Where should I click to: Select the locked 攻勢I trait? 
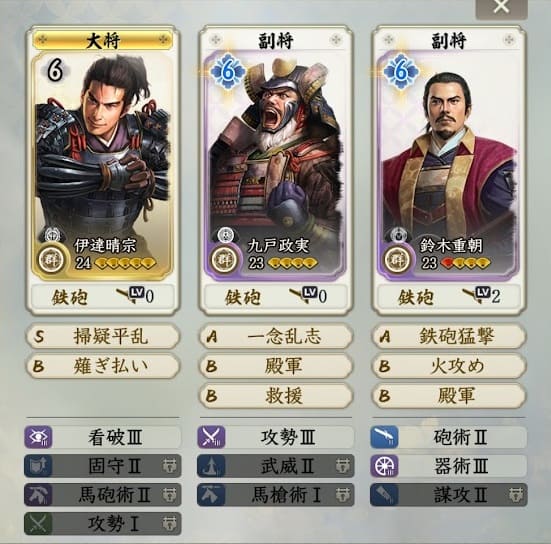click(103, 524)
